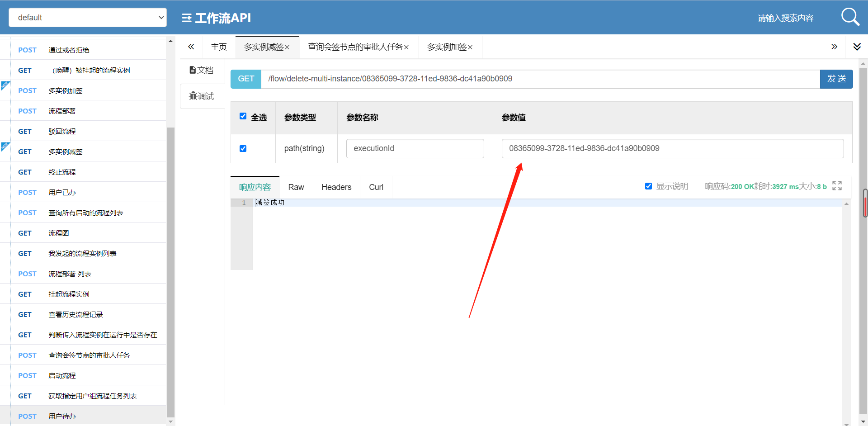The width and height of the screenshot is (868, 426).
Task: Select the Curl response tab
Action: [x=376, y=187]
